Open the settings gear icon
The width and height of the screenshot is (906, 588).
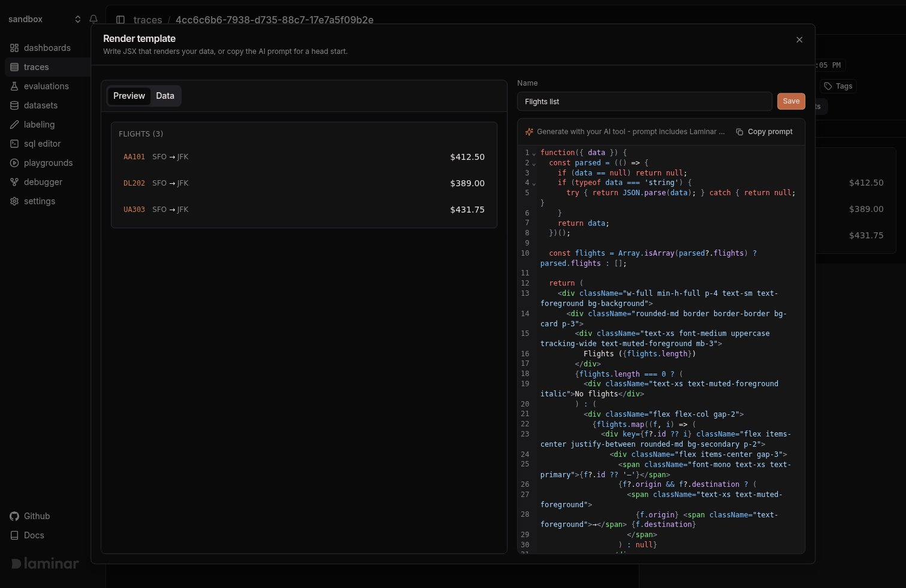[x=14, y=201]
